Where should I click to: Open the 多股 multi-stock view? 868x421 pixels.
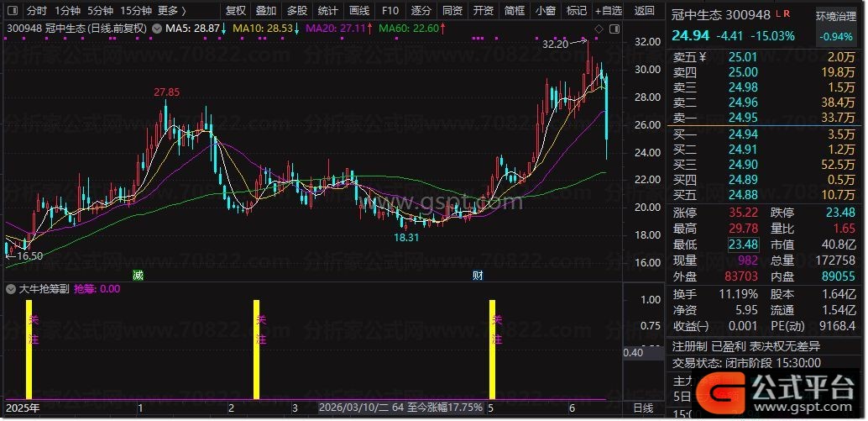pyautogui.click(x=297, y=10)
